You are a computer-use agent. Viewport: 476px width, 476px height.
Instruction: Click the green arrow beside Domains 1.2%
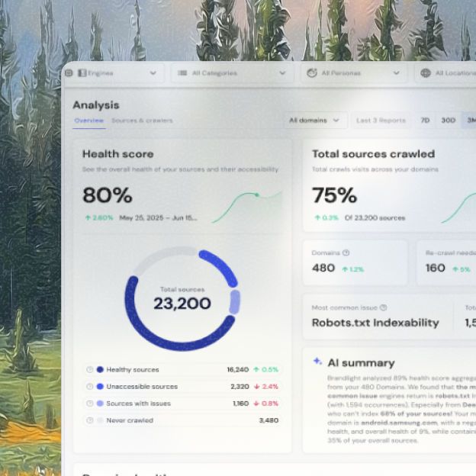coord(345,269)
